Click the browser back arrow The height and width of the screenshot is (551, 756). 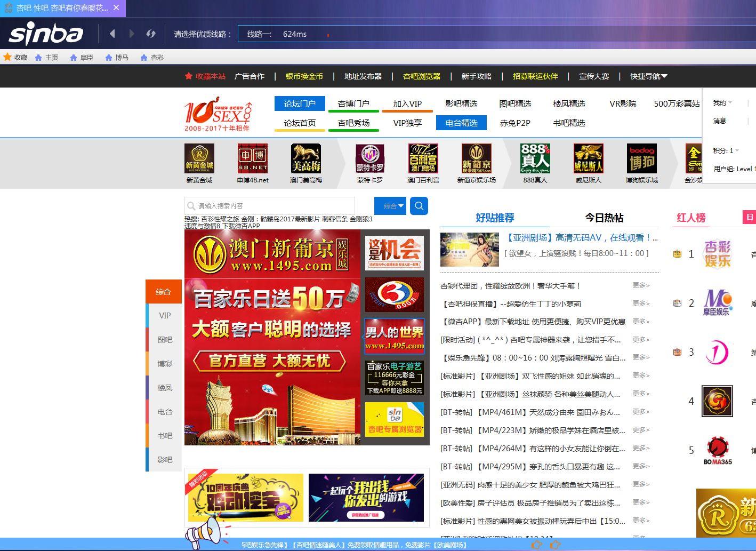112,34
